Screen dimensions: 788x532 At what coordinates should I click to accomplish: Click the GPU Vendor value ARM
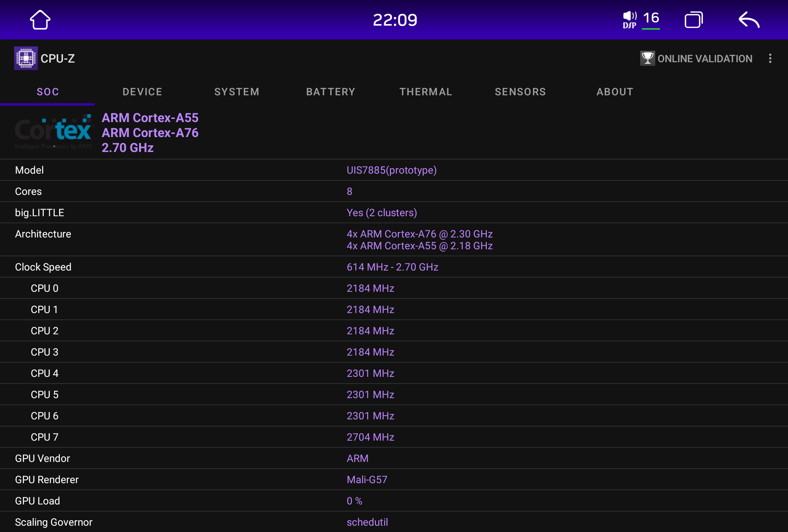coord(357,458)
